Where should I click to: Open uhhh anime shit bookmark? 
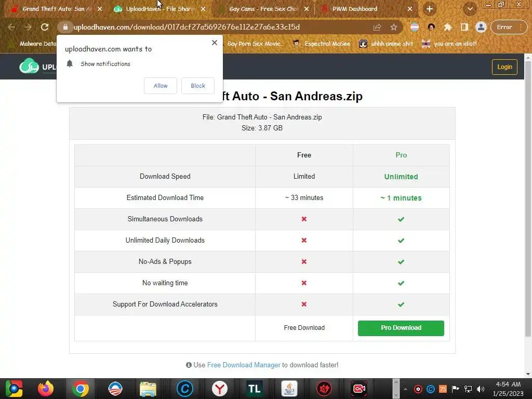(387, 44)
